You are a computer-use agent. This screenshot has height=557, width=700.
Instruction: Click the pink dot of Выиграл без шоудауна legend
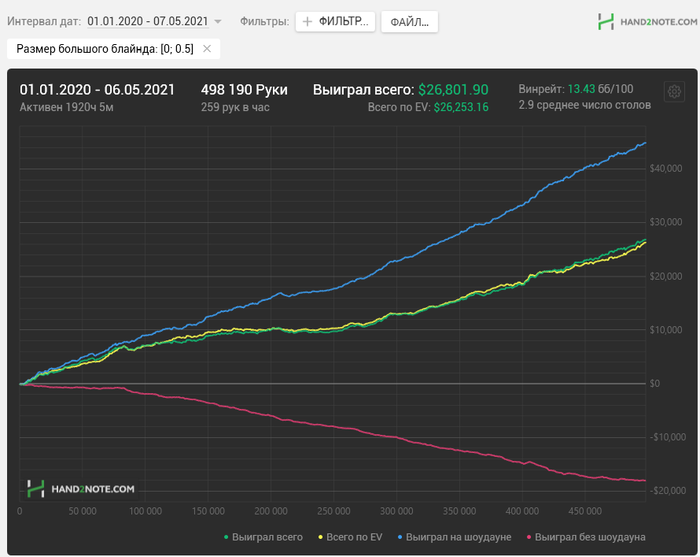click(529, 537)
